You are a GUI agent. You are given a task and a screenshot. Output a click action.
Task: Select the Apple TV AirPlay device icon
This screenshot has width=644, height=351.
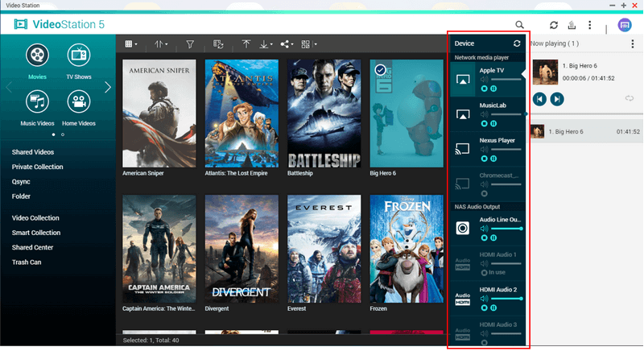coord(463,79)
